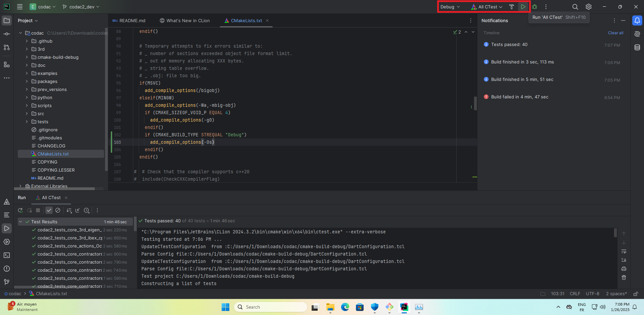Toggle the Show Passed tests checkmark filter
The image size is (644, 315).
(x=49, y=210)
